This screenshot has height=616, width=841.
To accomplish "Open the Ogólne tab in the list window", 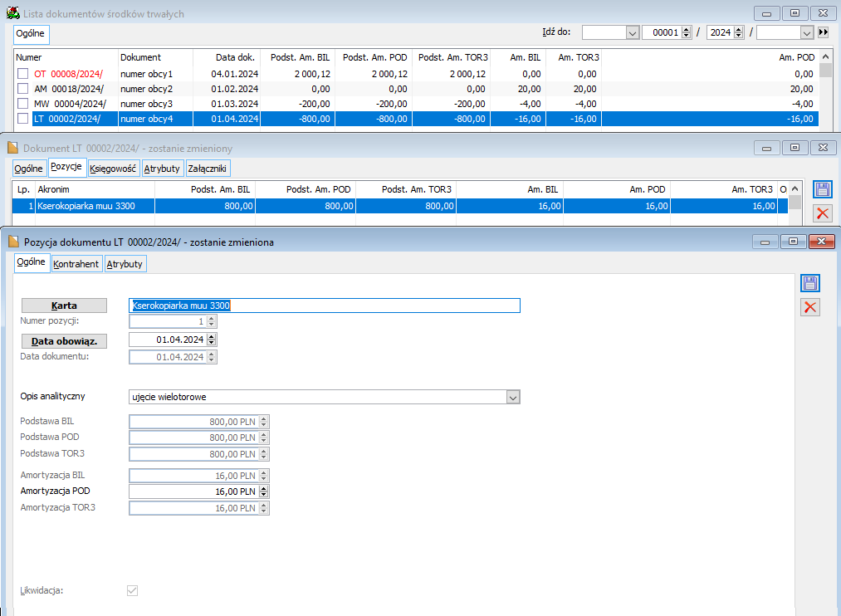I will [x=31, y=34].
